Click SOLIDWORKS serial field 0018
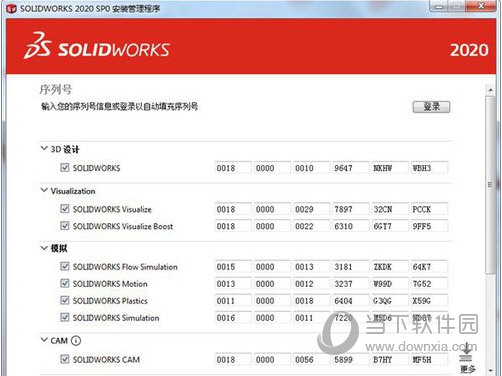 click(x=233, y=168)
